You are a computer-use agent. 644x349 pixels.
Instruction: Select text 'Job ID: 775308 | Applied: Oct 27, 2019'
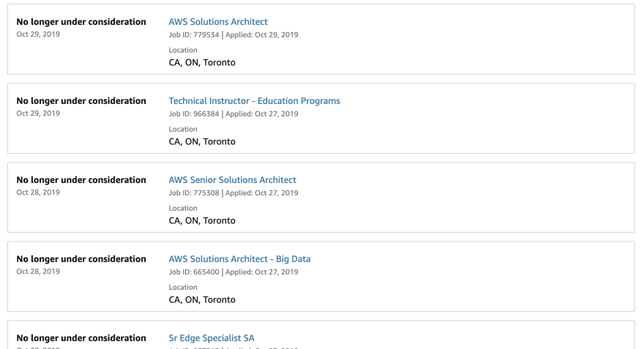pyautogui.click(x=233, y=193)
